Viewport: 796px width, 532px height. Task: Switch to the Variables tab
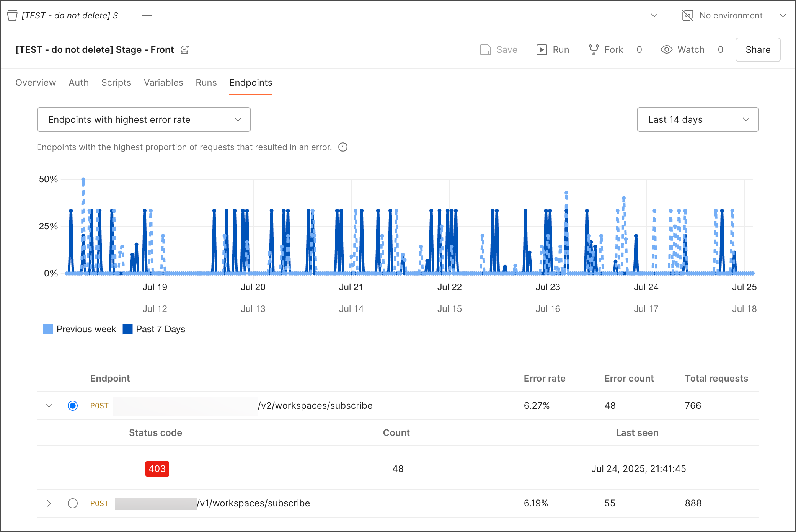point(163,83)
